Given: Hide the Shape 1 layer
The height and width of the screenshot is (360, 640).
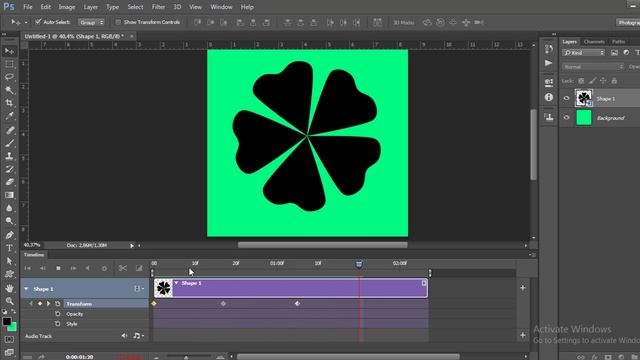Looking at the screenshot, I should [566, 98].
